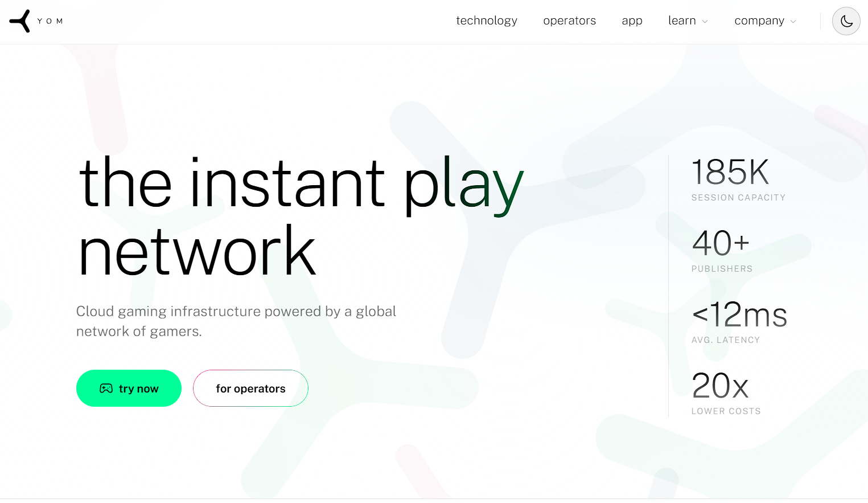Open the company dropdown menu

pos(759,21)
